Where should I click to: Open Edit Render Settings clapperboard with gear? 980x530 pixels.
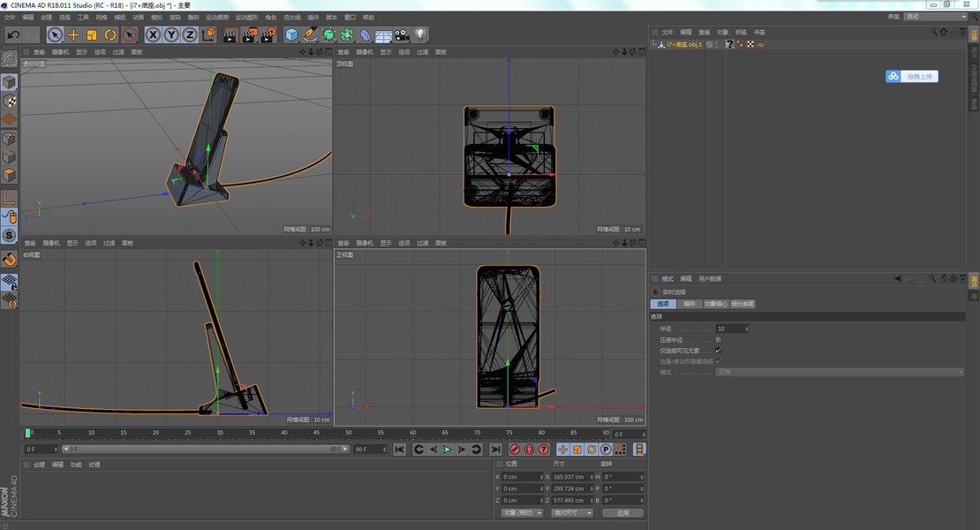(x=268, y=34)
